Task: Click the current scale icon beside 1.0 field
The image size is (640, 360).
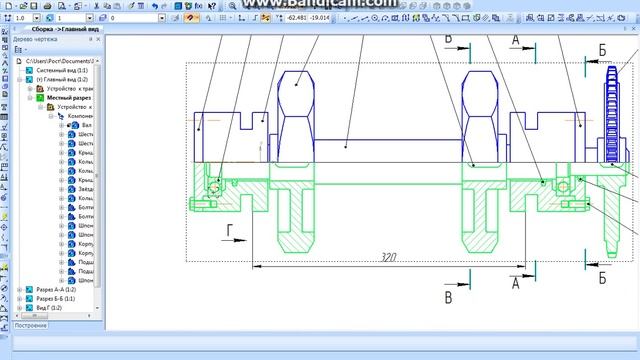Action: coord(8,18)
